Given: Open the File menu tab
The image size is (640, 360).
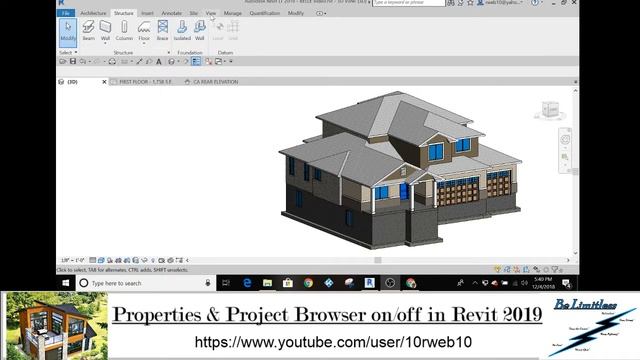Looking at the screenshot, I should tap(66, 13).
